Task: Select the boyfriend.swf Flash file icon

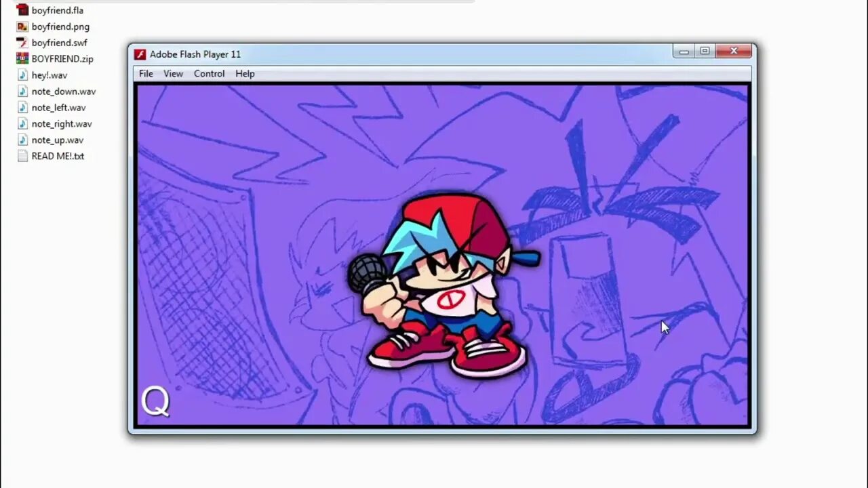Action: click(22, 43)
